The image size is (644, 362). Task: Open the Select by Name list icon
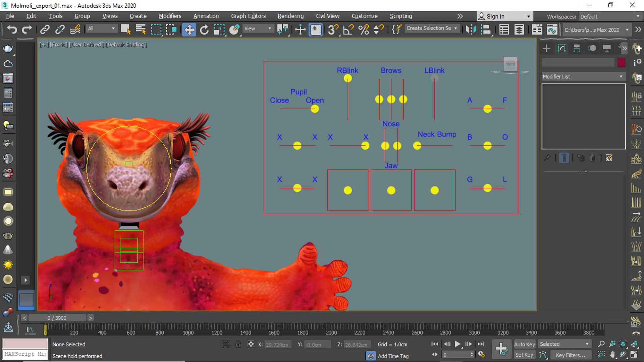tap(141, 30)
